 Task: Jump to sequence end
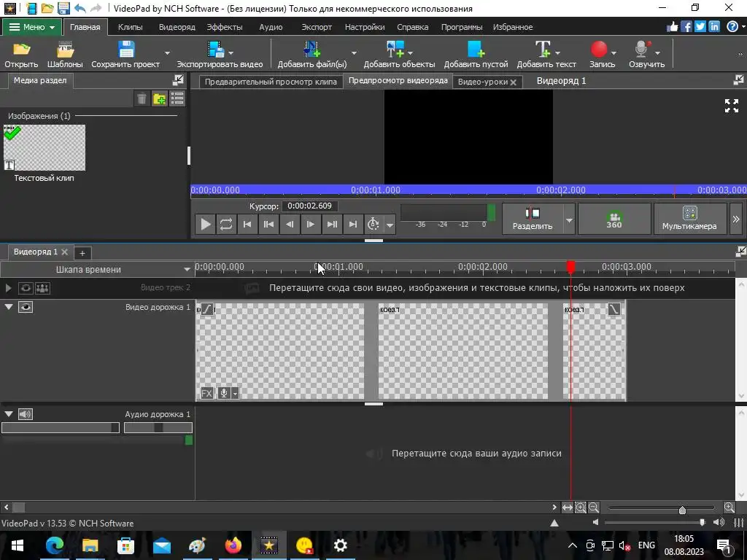coord(353,224)
